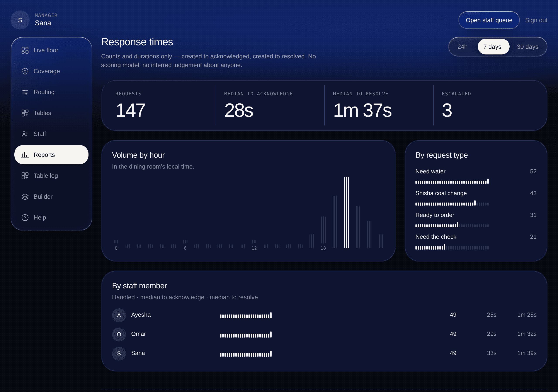Click the hour 0 axis label
Image resolution: width=558 pixels, height=392 pixels.
click(116, 248)
